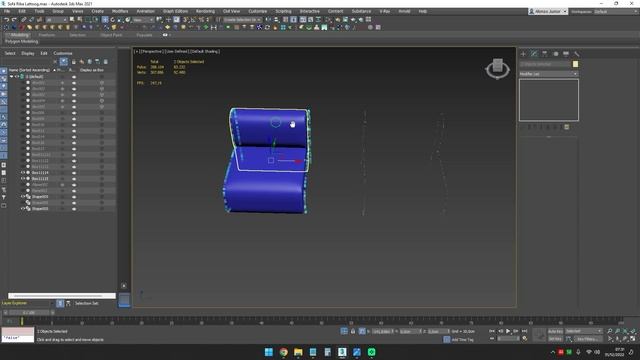The image size is (640, 360).
Task: Click the Add Time Tag label
Action: 462,339
